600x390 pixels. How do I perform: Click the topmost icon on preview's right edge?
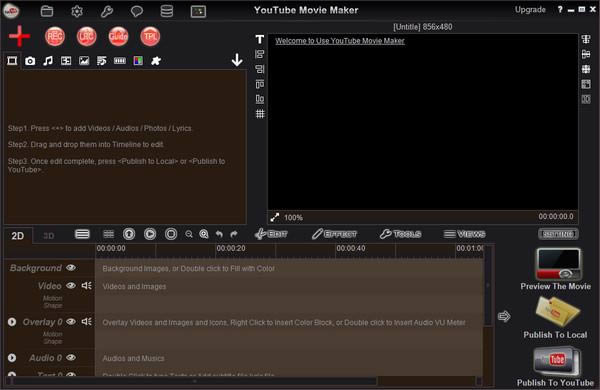coord(586,39)
